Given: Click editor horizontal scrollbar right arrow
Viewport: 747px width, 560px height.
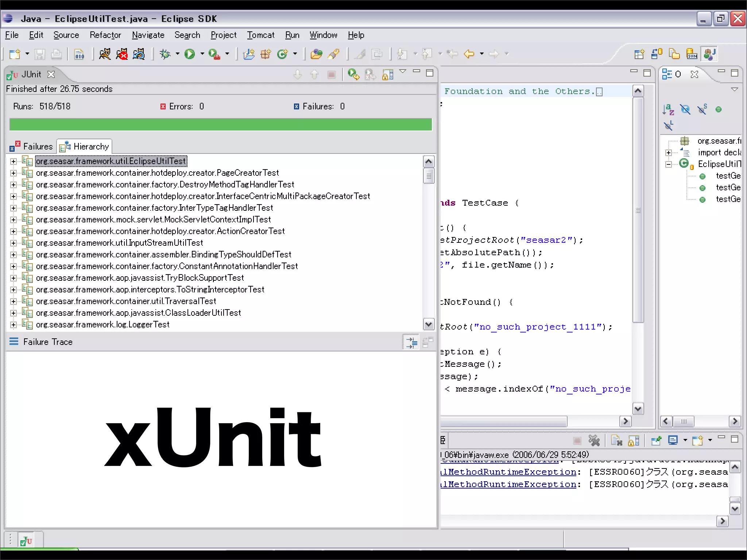Looking at the screenshot, I should (626, 421).
